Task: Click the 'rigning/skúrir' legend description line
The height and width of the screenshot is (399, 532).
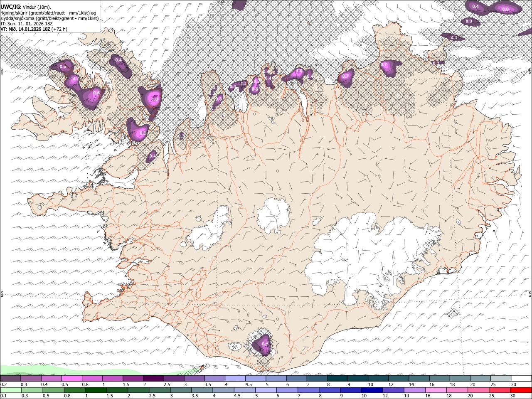Action: (48, 12)
